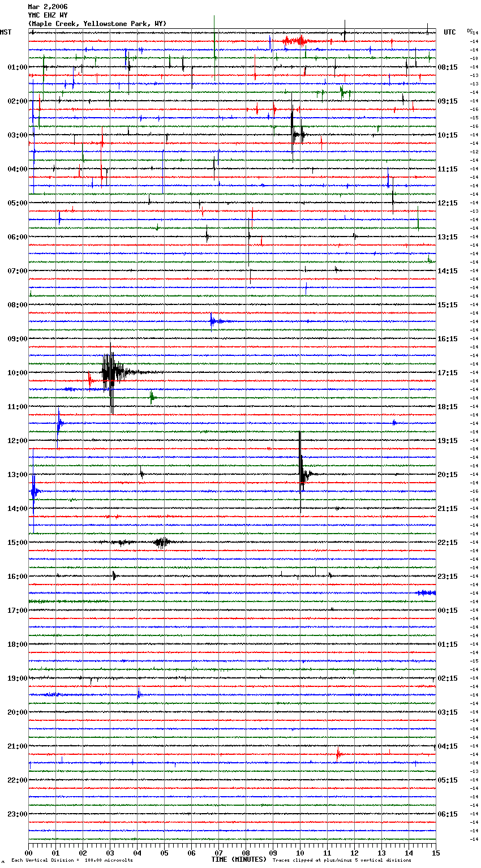Click the "-10" DC offset value

click(474, 58)
